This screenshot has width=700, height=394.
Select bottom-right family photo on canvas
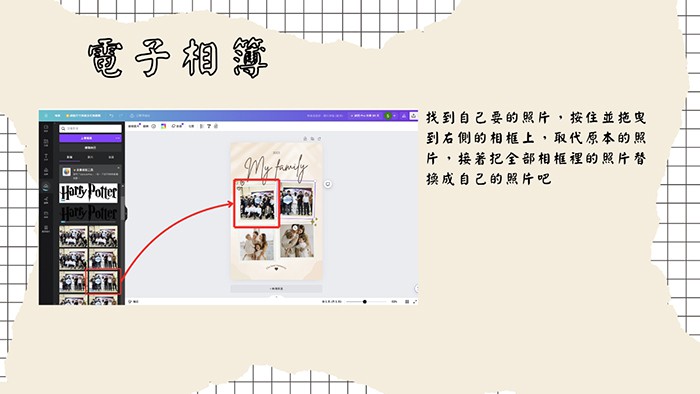297,241
